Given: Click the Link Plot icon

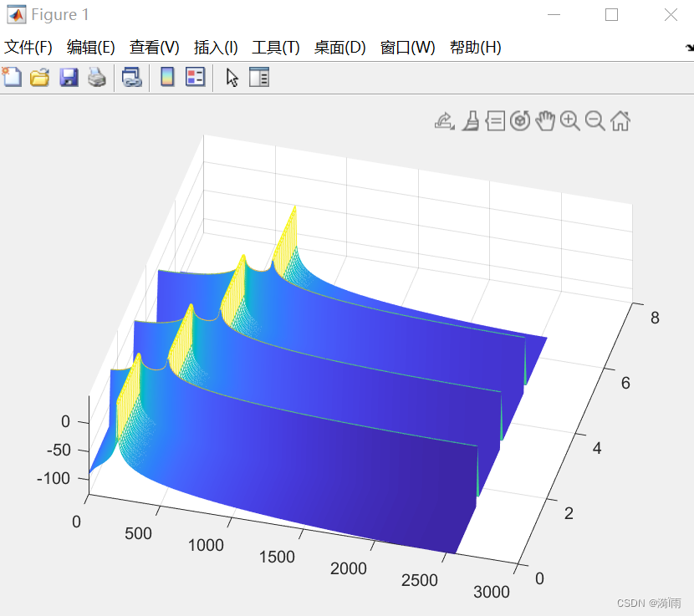Looking at the screenshot, I should pyautogui.click(x=132, y=77).
